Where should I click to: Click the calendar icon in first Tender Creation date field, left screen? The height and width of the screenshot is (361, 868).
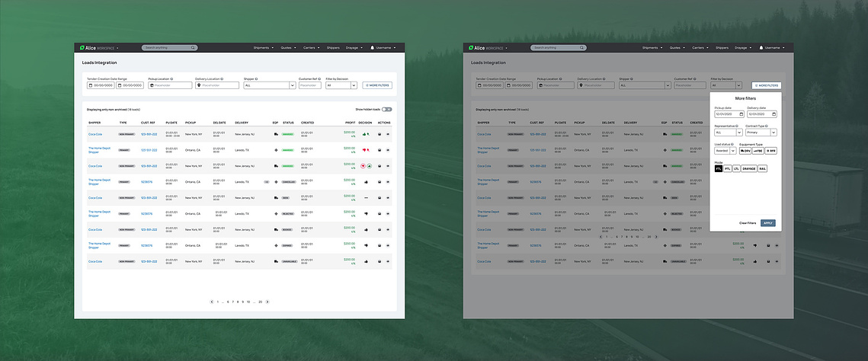[90, 86]
